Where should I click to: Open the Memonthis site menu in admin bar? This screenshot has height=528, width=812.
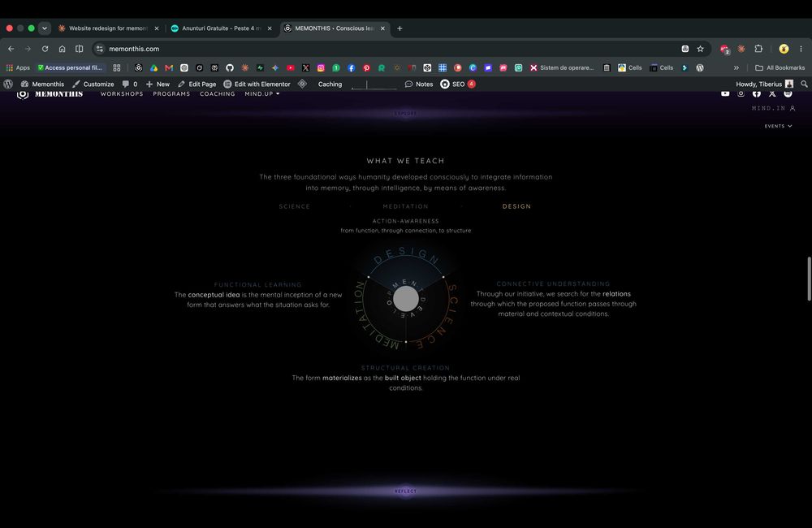(x=42, y=84)
